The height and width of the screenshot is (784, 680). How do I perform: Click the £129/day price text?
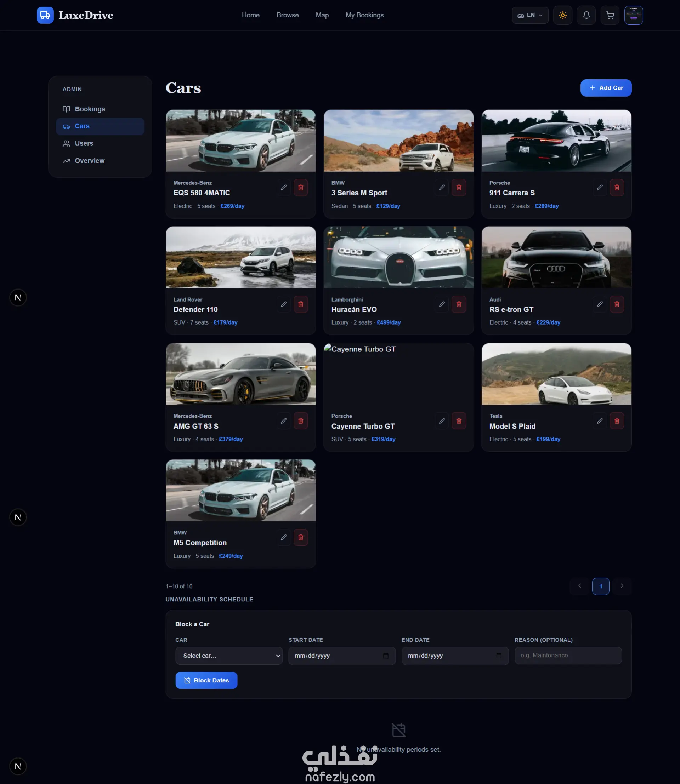click(x=388, y=206)
